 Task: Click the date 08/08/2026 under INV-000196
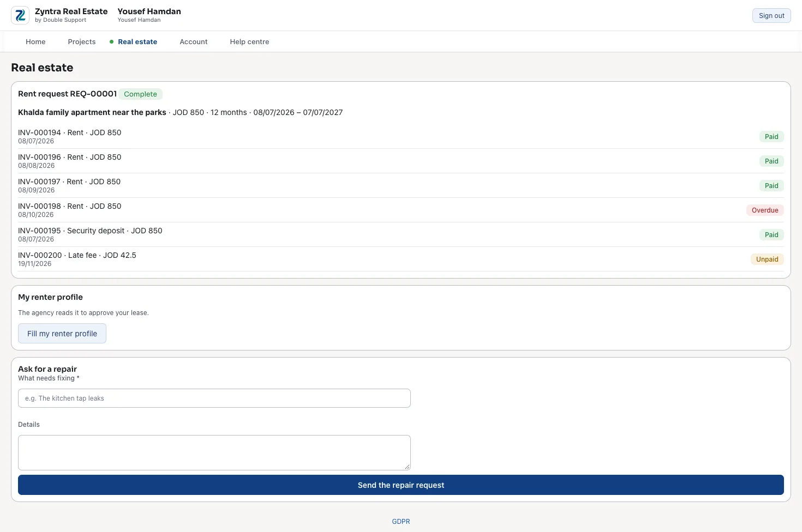point(36,166)
